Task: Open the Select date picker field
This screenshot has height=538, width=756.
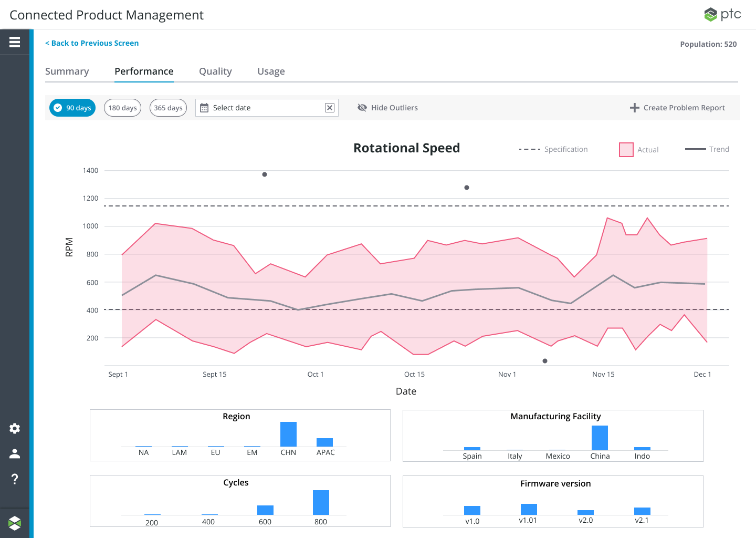Action: tap(267, 108)
